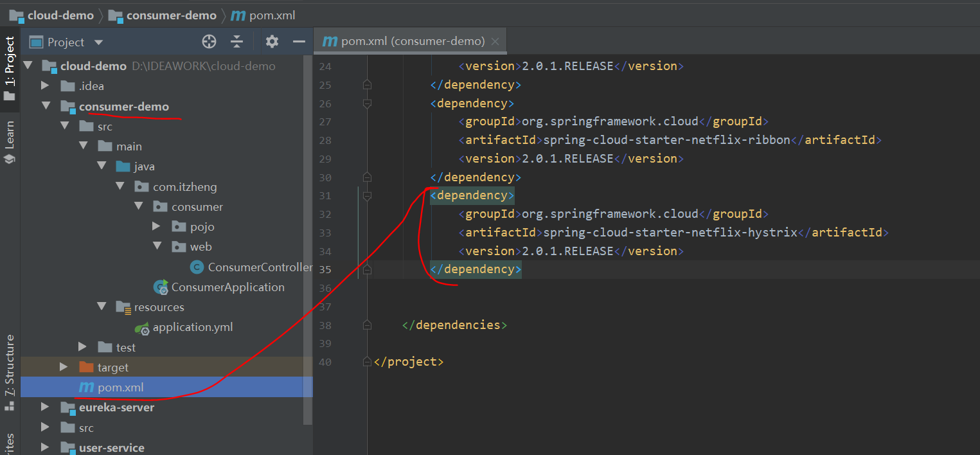Click spring-cloud-starter-netflix-hystrix artifactId text

point(670,232)
